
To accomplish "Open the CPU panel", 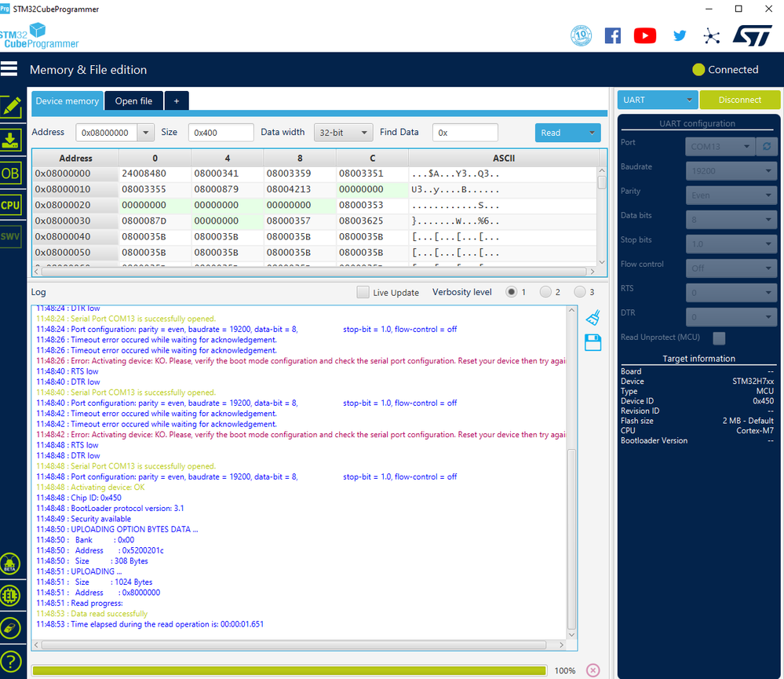I will tap(11, 205).
